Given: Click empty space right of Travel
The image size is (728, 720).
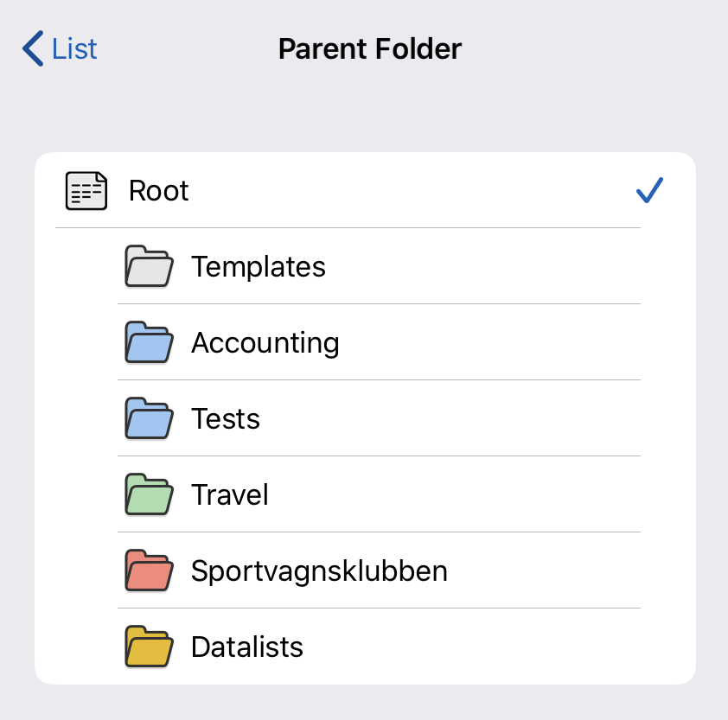Looking at the screenshot, I should (x=484, y=494).
